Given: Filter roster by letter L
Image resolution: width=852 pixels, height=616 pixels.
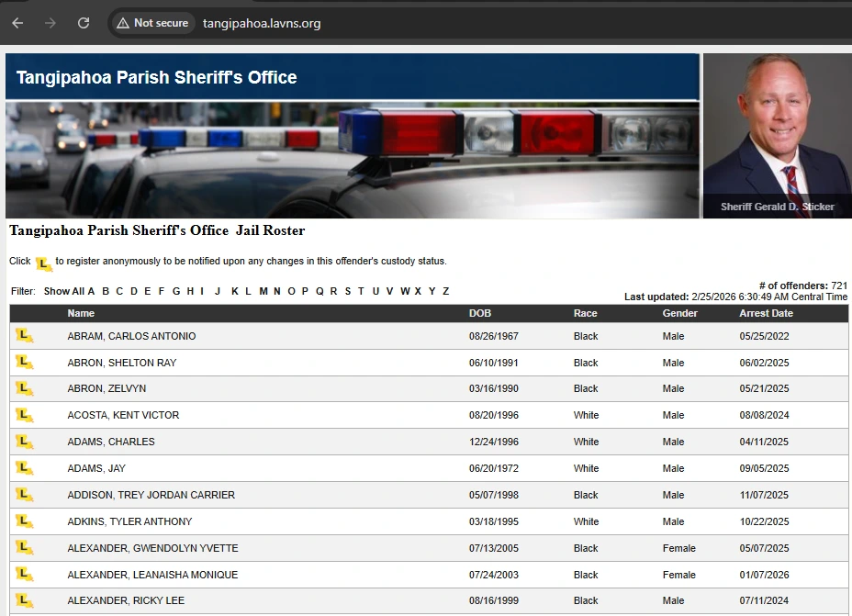Looking at the screenshot, I should [248, 291].
